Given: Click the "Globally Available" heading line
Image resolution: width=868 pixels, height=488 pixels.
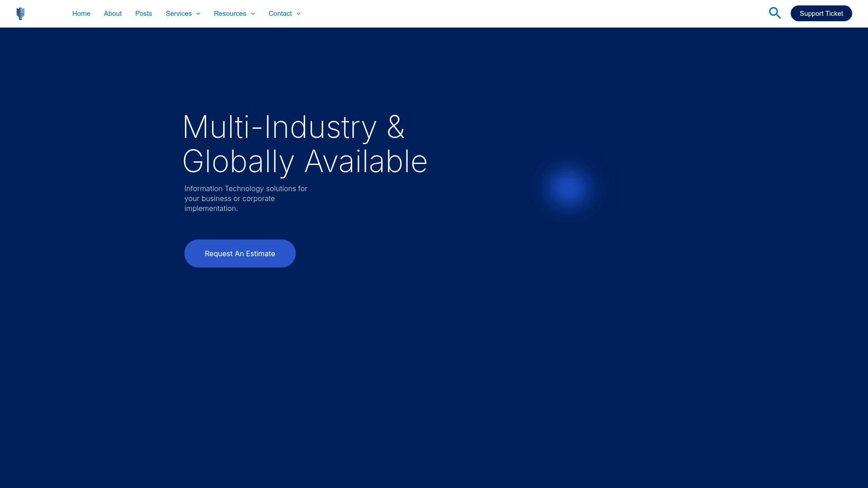Looking at the screenshot, I should point(304,162).
